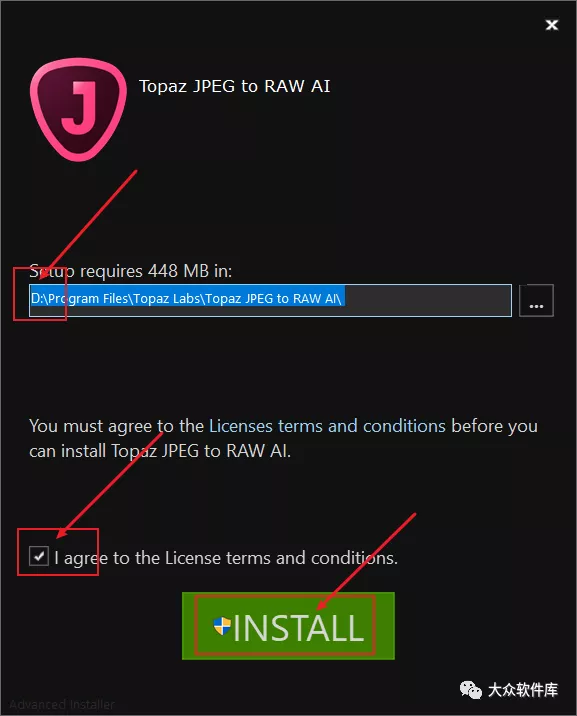Viewport: 577px width, 716px height.
Task: Start setup with the green INSTALL button
Action: pyautogui.click(x=288, y=626)
